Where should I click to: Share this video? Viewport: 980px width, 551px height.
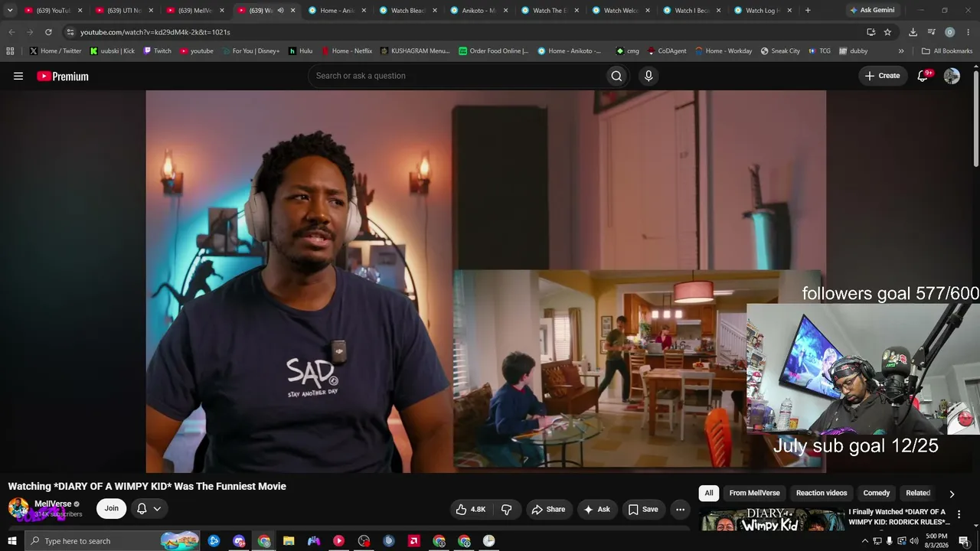(548, 509)
